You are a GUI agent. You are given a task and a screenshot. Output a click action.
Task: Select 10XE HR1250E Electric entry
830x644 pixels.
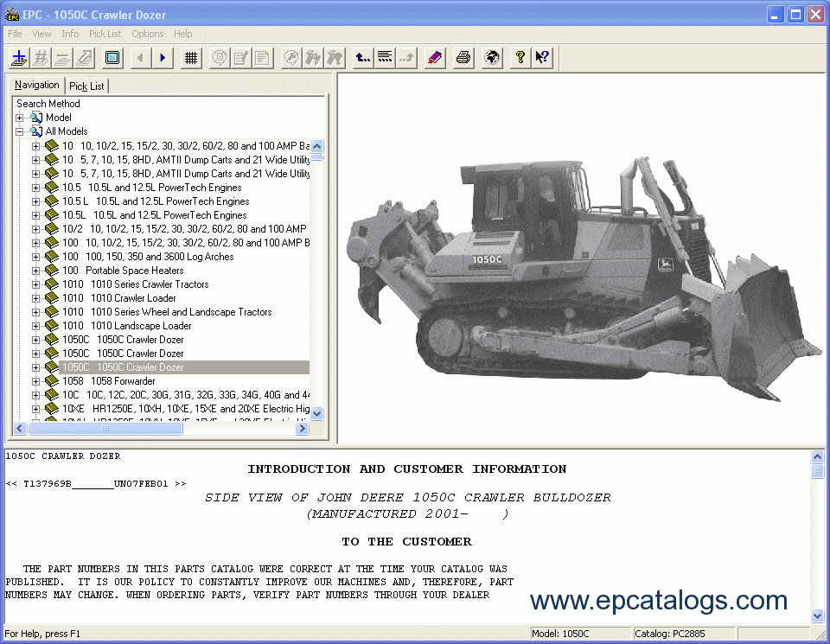click(x=186, y=409)
